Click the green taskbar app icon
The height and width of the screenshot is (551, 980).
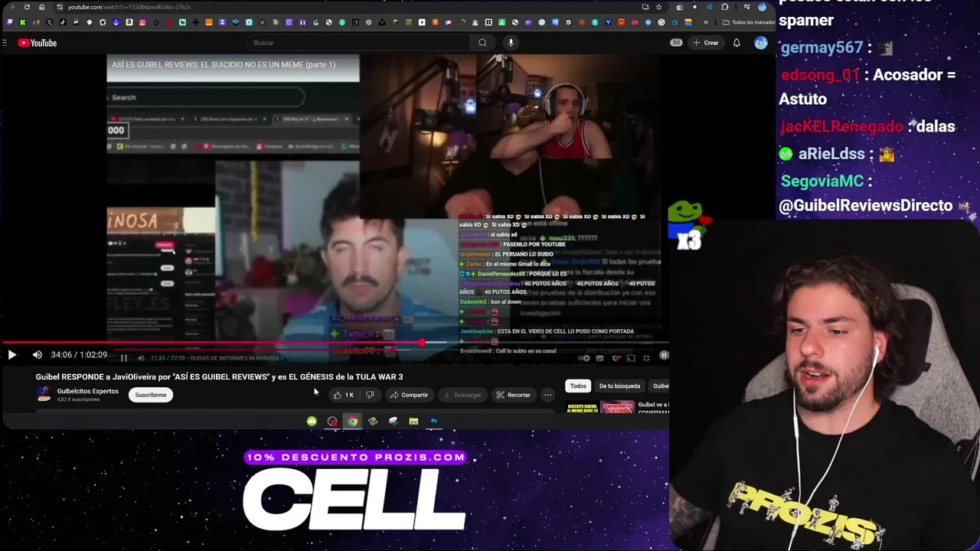312,421
